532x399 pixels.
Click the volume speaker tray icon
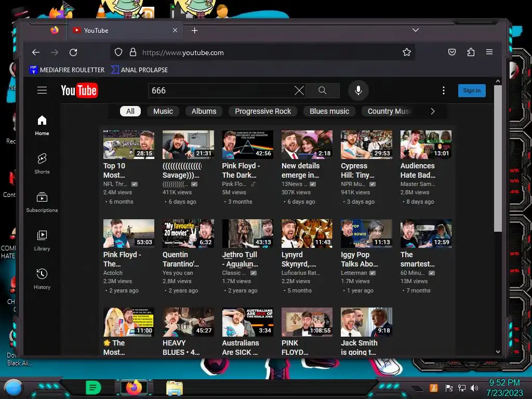click(474, 388)
